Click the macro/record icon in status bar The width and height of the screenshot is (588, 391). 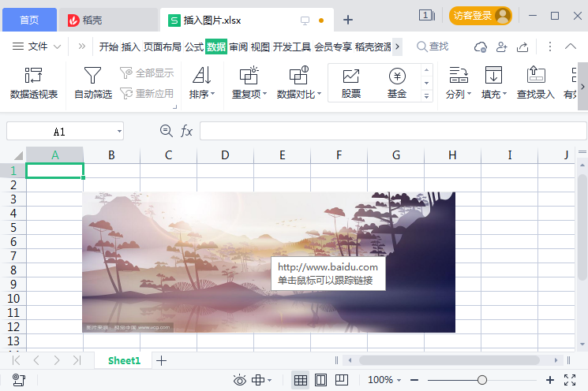pyautogui.click(x=19, y=380)
